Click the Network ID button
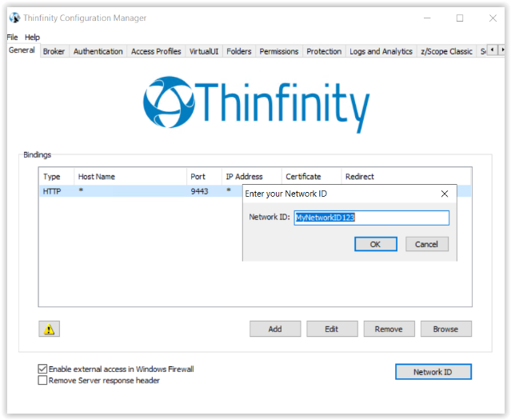The height and width of the screenshot is (420, 511). [433, 372]
